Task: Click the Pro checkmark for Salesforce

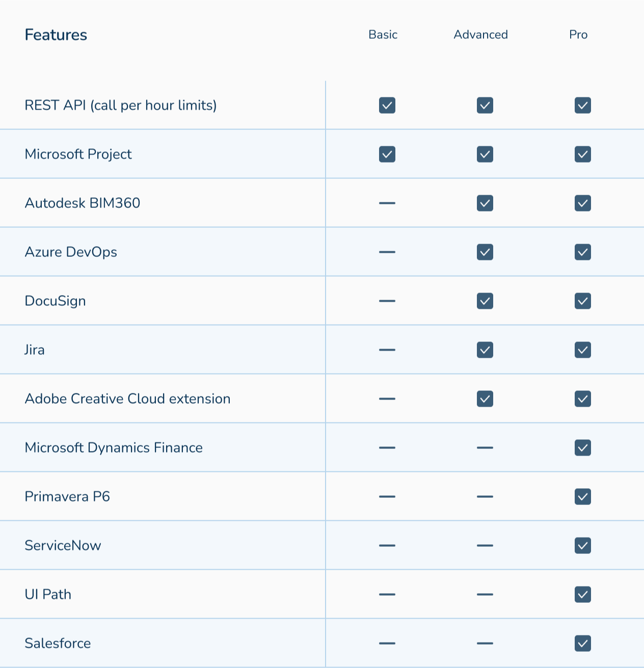Action: click(582, 644)
